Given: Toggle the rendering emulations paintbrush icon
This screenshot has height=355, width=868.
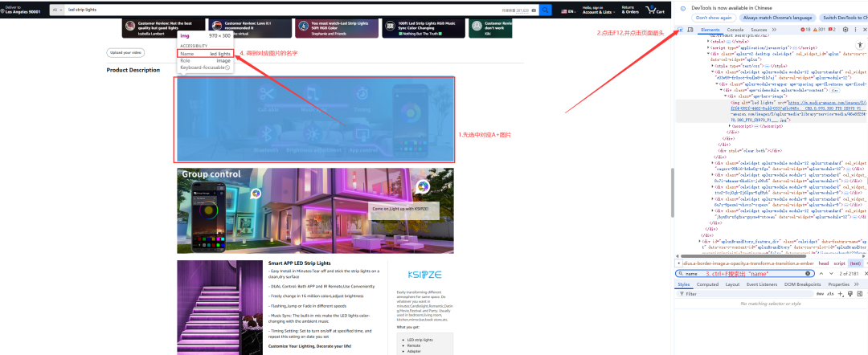Looking at the screenshot, I should coord(849,294).
